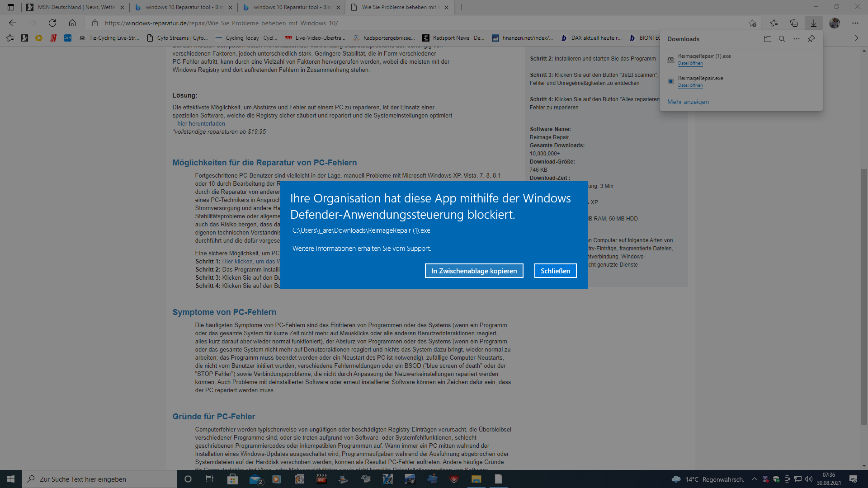The height and width of the screenshot is (488, 868).
Task: Open the Collections icon in Edge toolbar
Action: click(794, 23)
